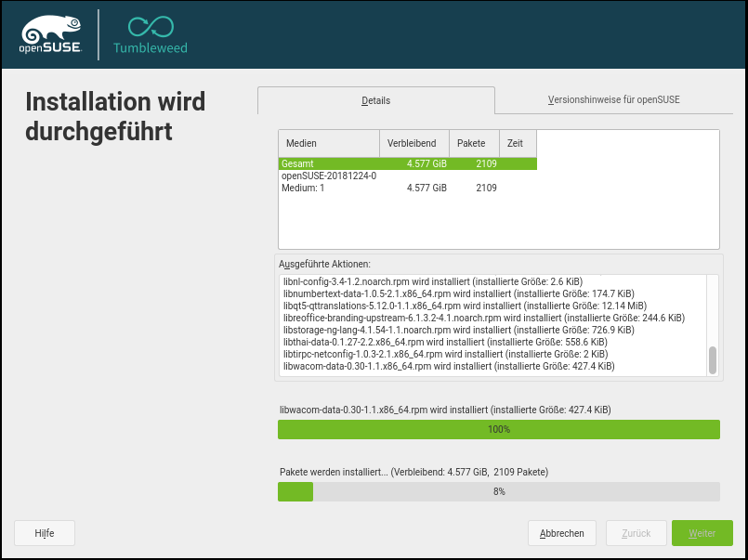Click the libreoffice-branding-upstream log entry
This screenshot has width=748, height=560.
[x=483, y=318]
